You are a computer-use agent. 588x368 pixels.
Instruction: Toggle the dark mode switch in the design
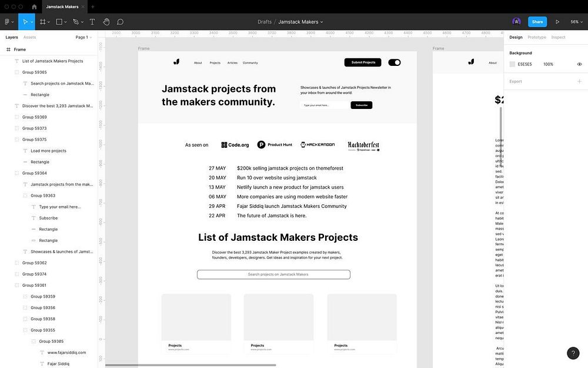click(395, 62)
